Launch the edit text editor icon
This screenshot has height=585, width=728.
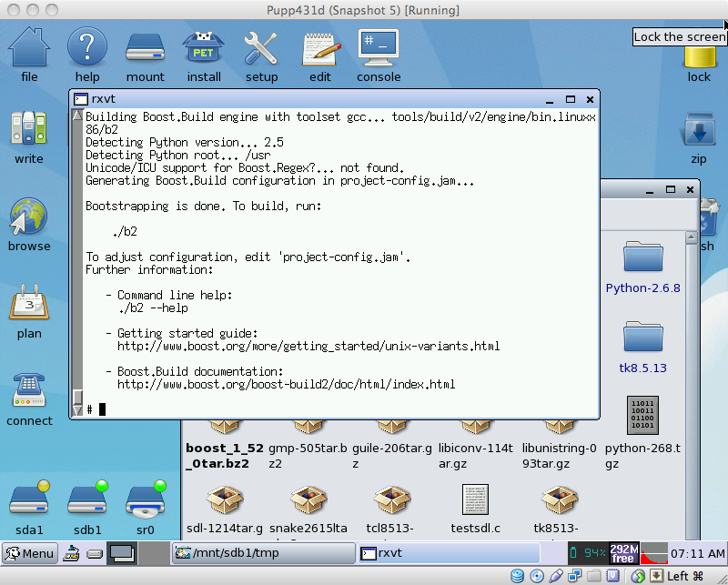pos(320,53)
